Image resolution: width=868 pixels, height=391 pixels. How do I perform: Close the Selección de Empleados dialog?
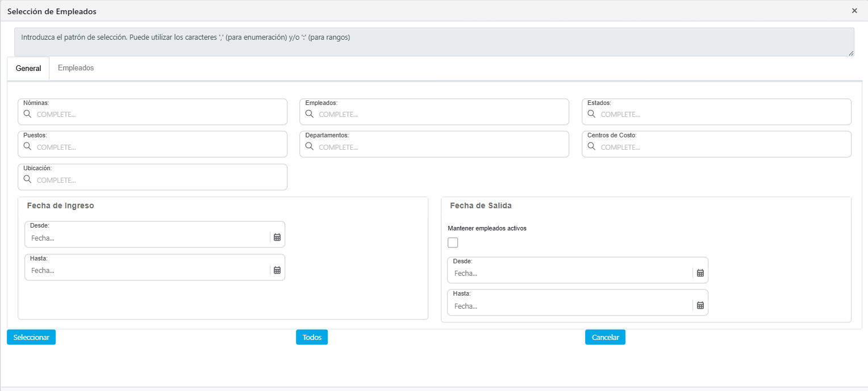[x=854, y=11]
